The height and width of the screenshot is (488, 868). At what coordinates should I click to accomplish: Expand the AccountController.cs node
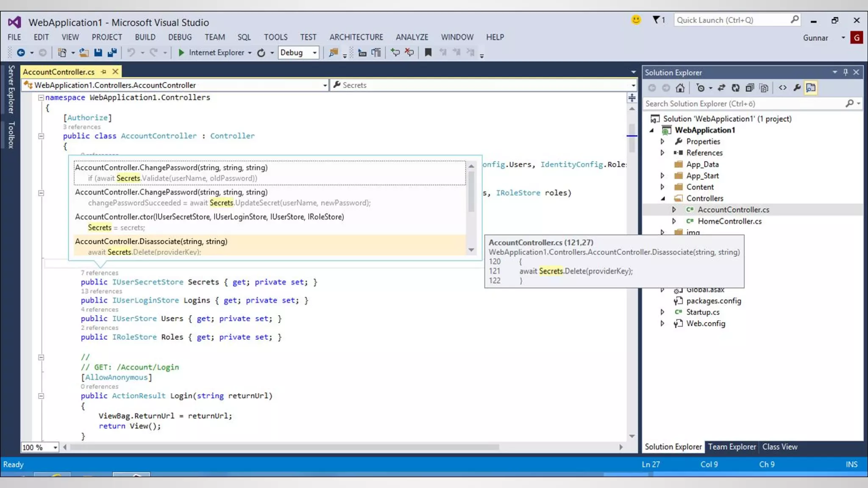(x=674, y=210)
